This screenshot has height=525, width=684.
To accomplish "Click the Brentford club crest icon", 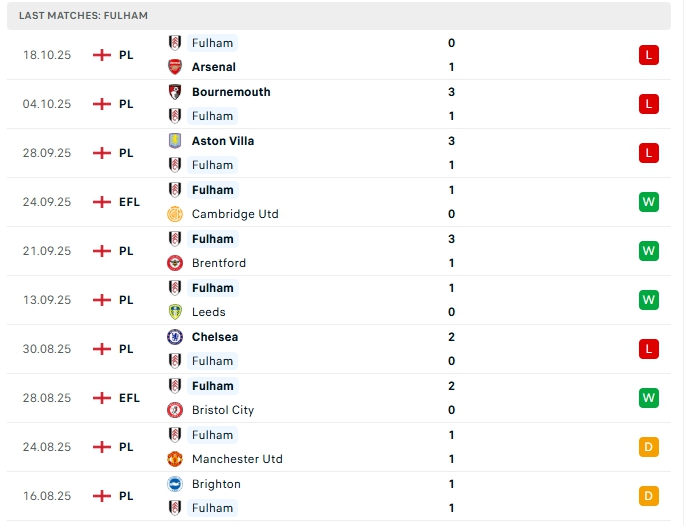I will click(175, 263).
